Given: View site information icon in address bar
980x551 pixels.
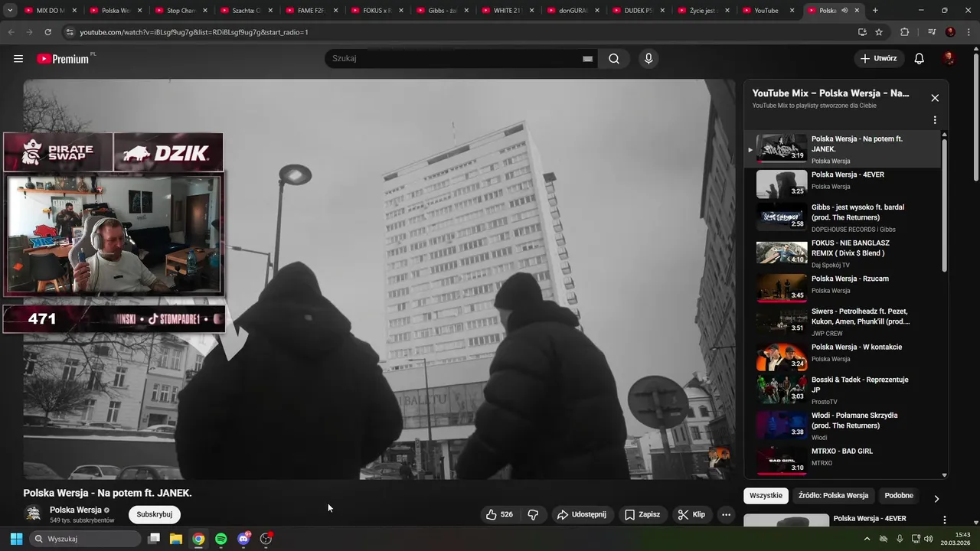Looking at the screenshot, I should tap(70, 32).
